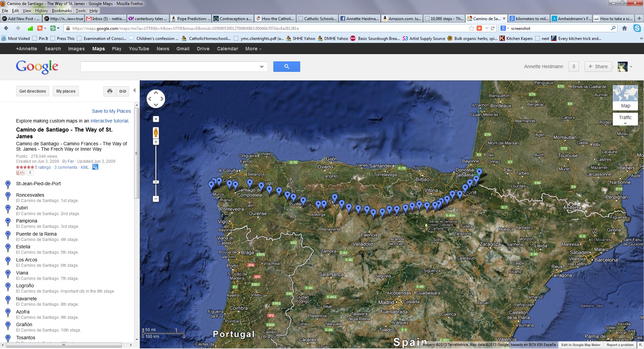Open notifications count box
Screen dimensions: 644x349
574,66
